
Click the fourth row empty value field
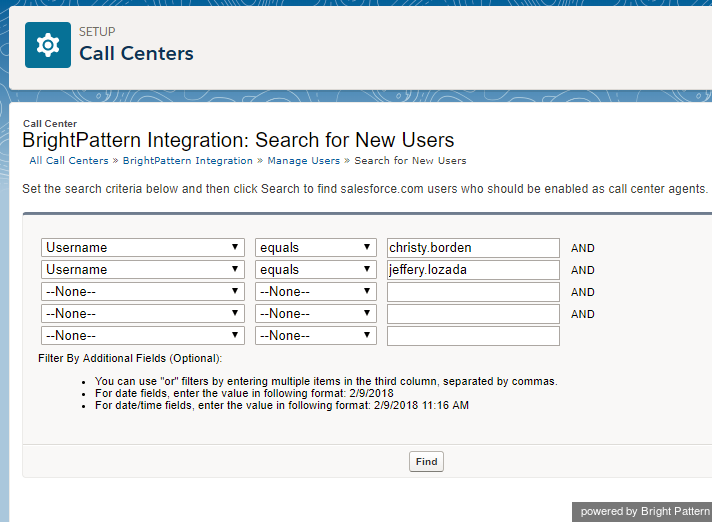coord(473,314)
